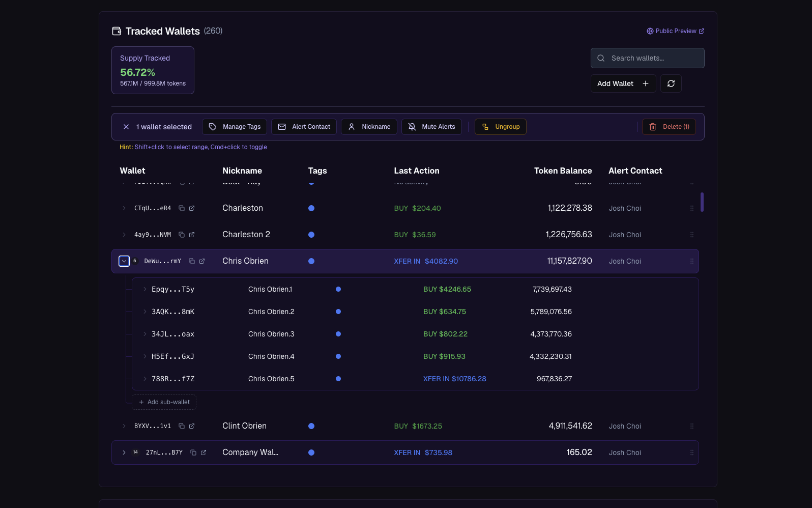Mute alerts for selected wallet

pyautogui.click(x=431, y=127)
